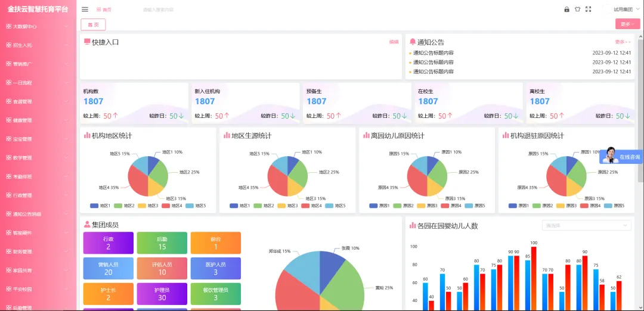Click the 招生入托 grid icon
This screenshot has height=311, width=644.
coord(8,45)
